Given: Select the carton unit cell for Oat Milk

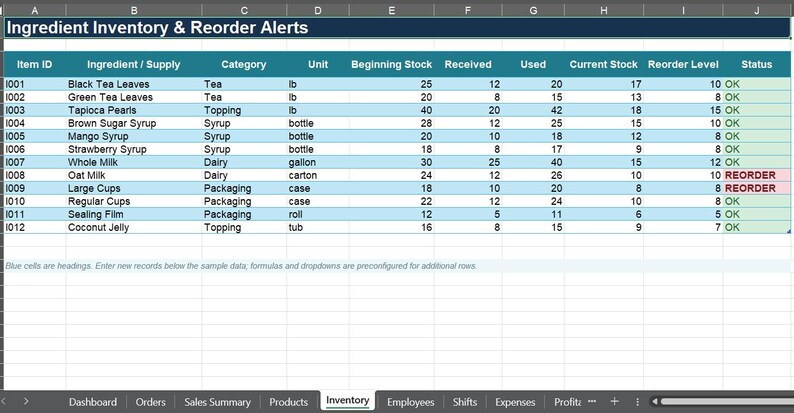Looking at the screenshot, I should [x=318, y=175].
